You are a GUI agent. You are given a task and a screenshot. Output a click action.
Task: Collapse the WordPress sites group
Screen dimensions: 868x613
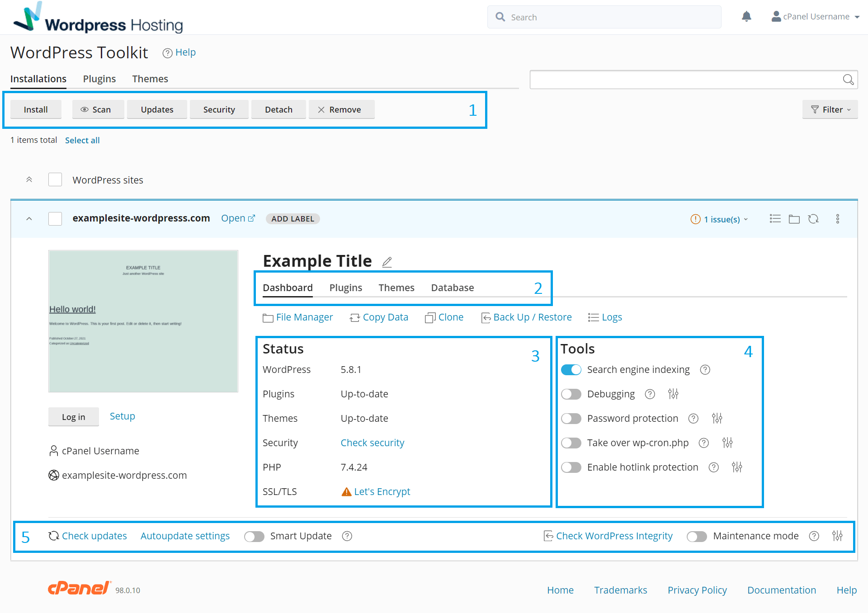[x=29, y=180]
